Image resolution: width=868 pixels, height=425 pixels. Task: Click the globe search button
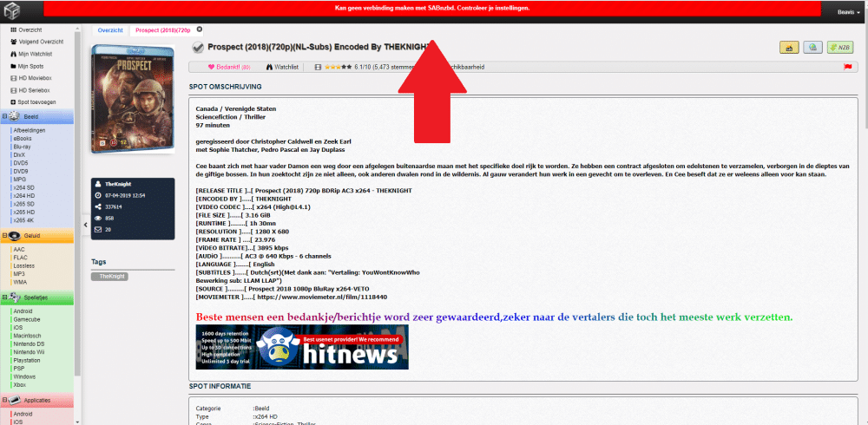(x=812, y=49)
